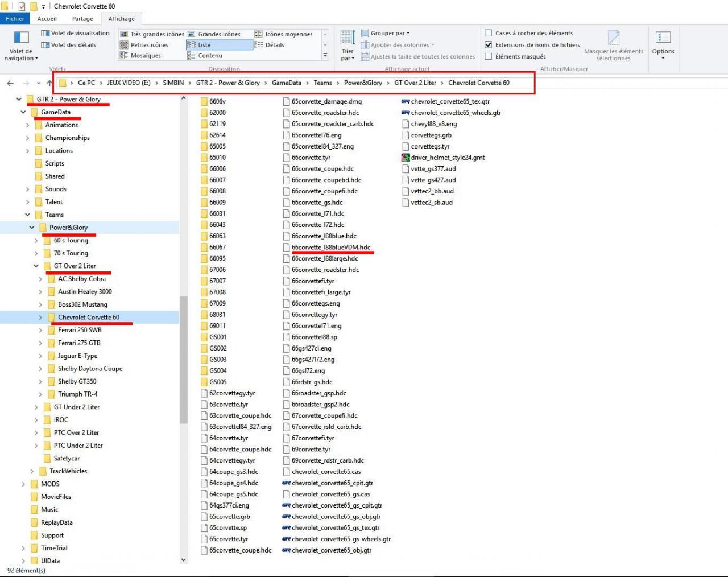Collapse the GTR 2 - Power & Glory tree node
The image size is (728, 577).
click(x=19, y=99)
